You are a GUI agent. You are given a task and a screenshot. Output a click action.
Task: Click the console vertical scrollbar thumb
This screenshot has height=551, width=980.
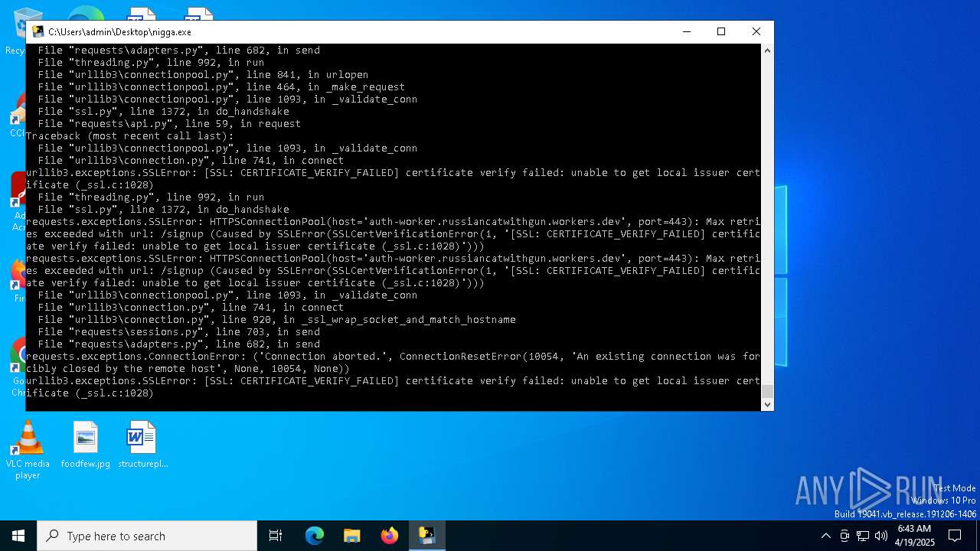pyautogui.click(x=767, y=392)
